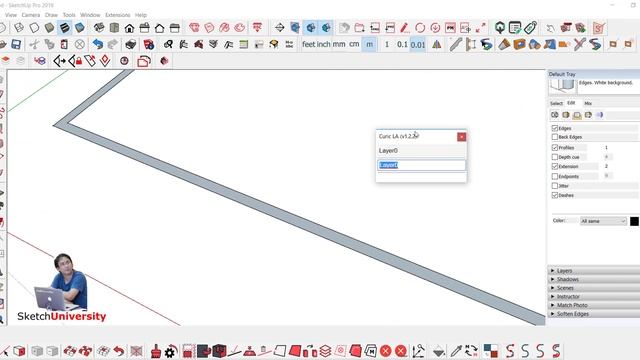Click the red pencil tool icon
Screen dimensions: 640x360
(404, 28)
